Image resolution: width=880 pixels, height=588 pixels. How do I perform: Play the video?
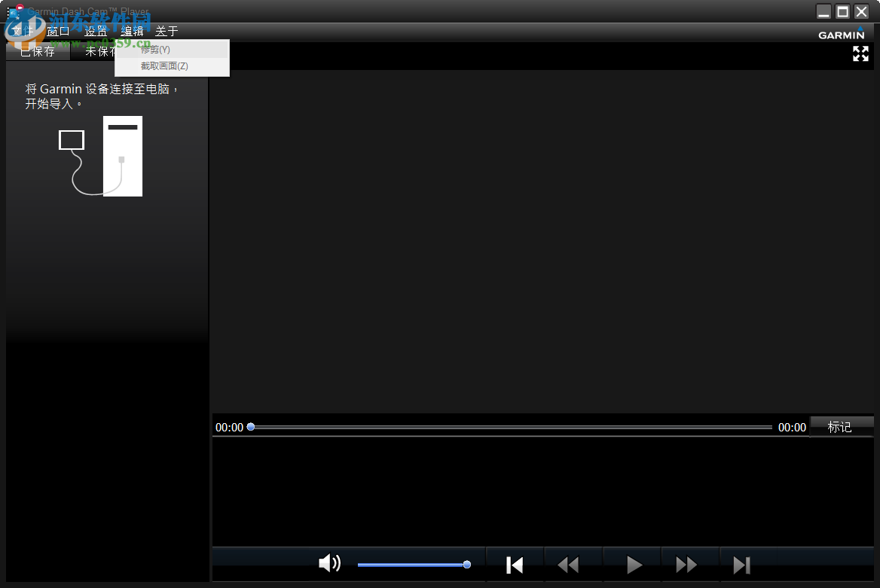(634, 565)
